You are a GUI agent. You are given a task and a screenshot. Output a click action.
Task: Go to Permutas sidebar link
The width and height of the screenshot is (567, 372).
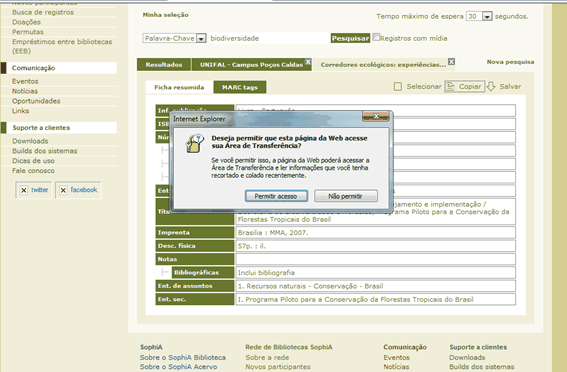pos(27,32)
